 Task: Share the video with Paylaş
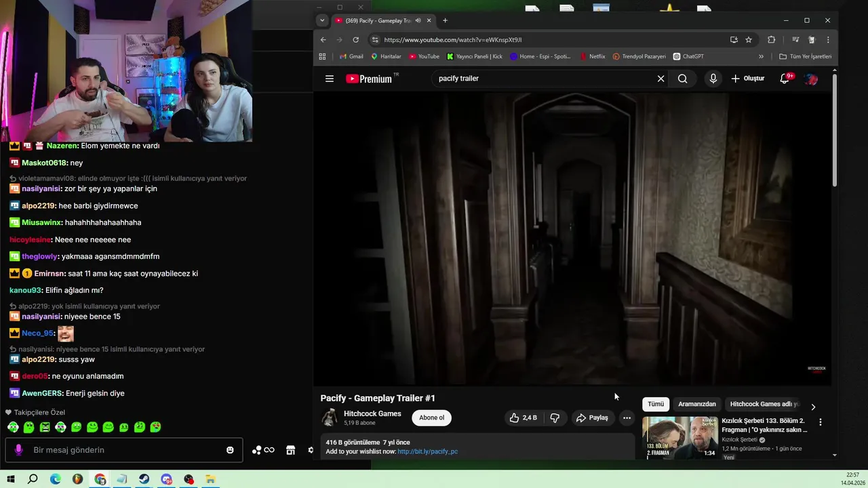(x=592, y=418)
